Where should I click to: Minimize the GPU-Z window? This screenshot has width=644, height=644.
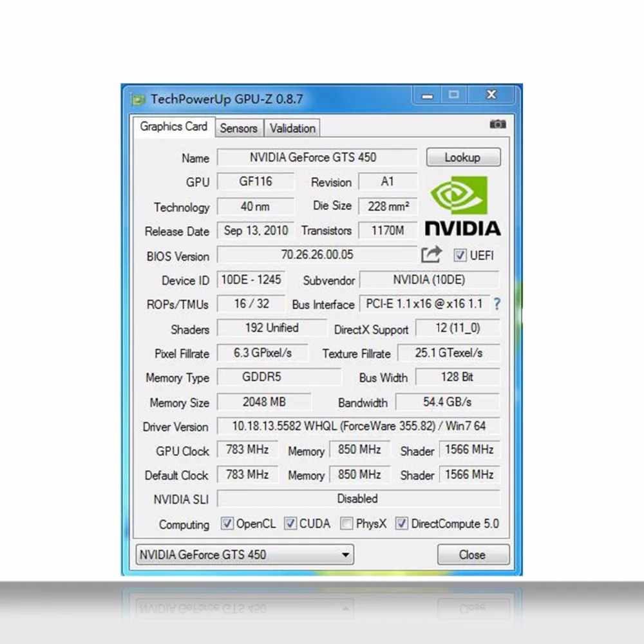click(x=427, y=95)
